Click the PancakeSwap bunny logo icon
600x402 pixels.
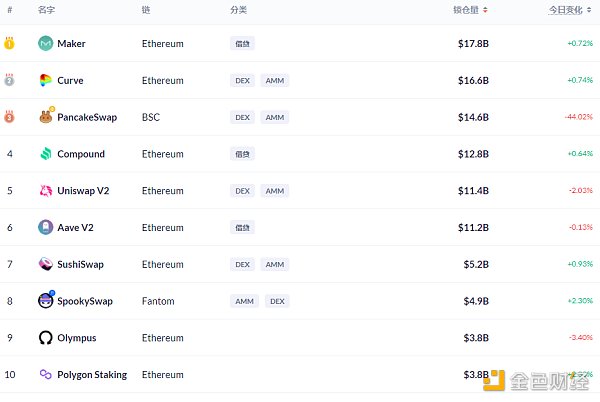tap(46, 117)
